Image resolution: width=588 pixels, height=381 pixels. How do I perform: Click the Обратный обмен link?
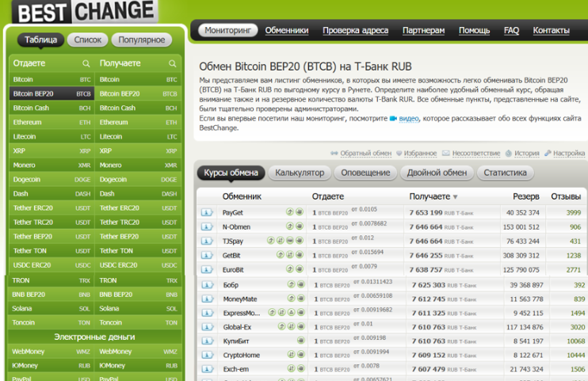click(365, 153)
